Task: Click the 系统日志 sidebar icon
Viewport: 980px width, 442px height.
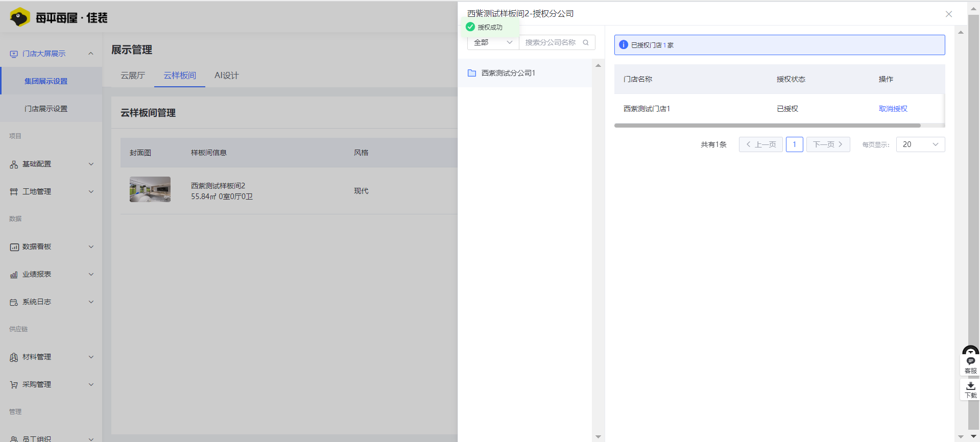Action: pos(14,302)
